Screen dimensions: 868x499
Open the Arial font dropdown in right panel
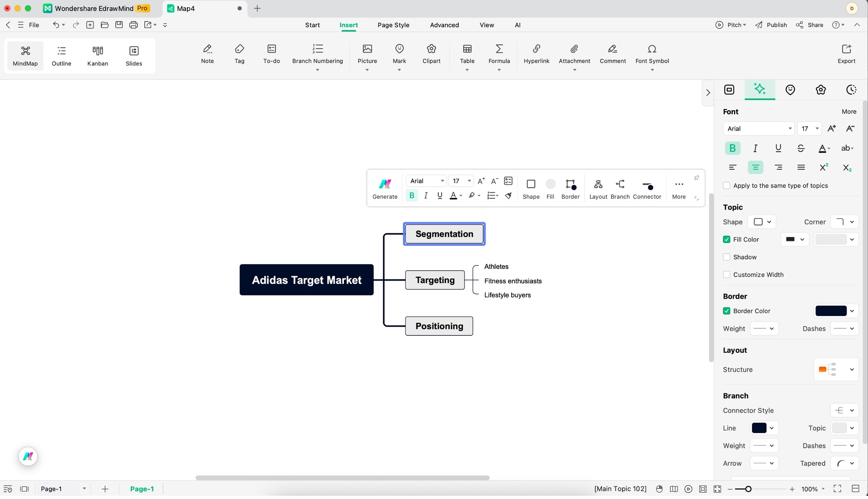click(759, 128)
